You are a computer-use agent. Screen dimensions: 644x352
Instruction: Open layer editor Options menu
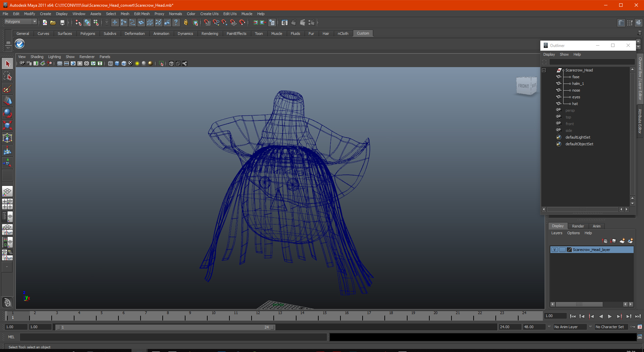pos(574,233)
